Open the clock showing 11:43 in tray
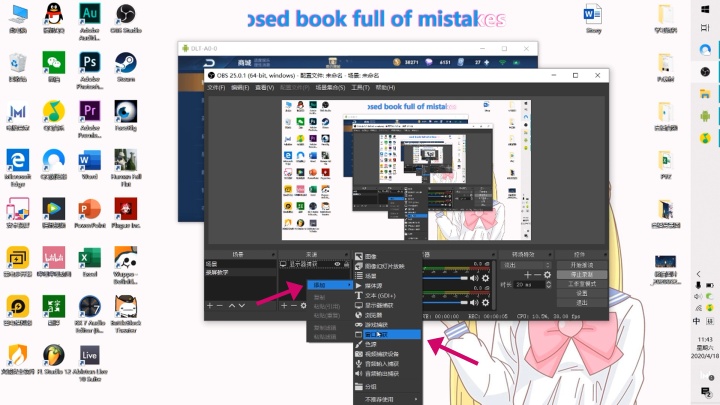The image size is (720, 405). click(704, 348)
